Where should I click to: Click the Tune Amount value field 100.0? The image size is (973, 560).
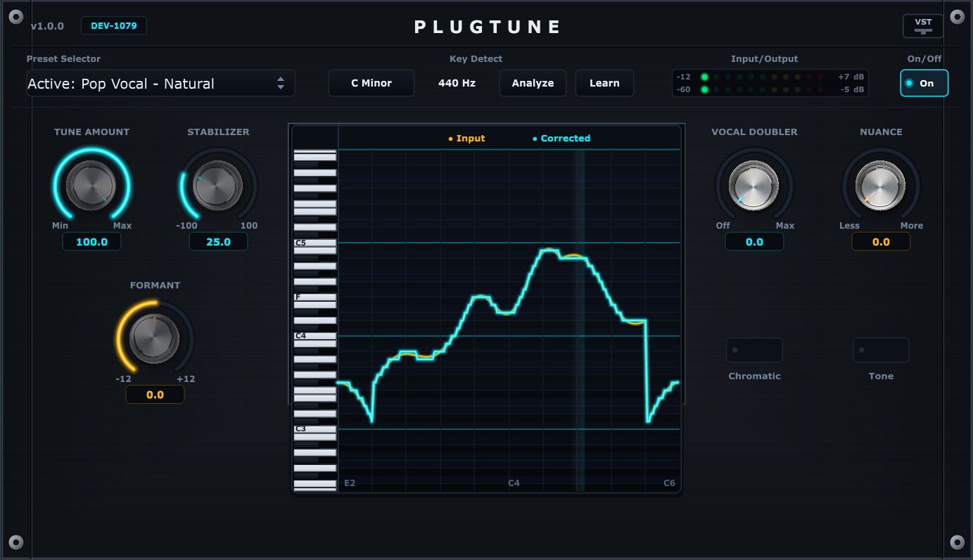coord(91,241)
